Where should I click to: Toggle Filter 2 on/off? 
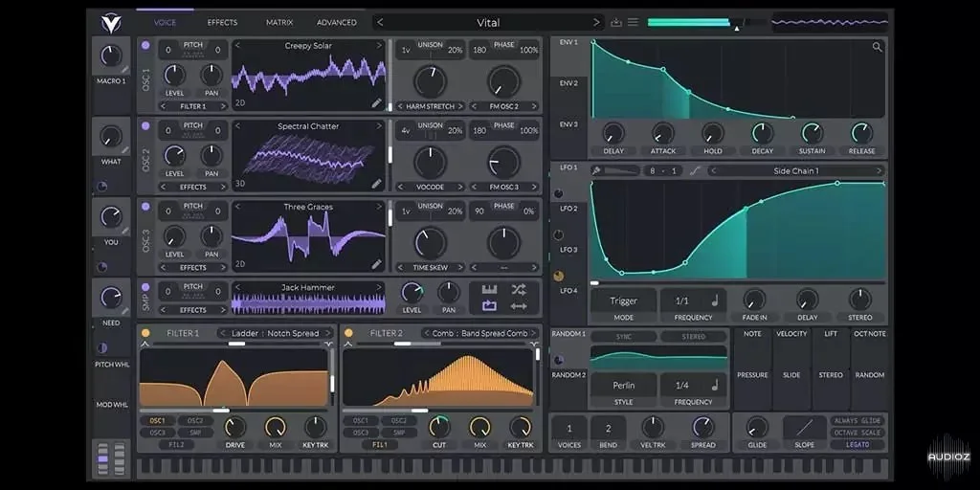pos(348,333)
